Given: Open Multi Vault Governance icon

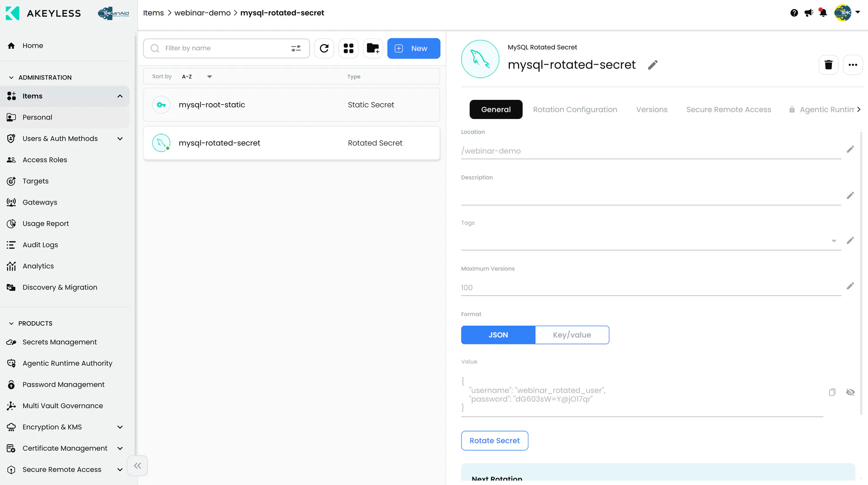Looking at the screenshot, I should [x=11, y=406].
